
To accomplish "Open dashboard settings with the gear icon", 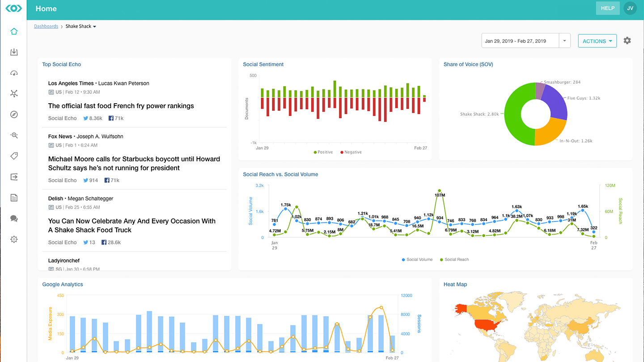I will point(627,40).
